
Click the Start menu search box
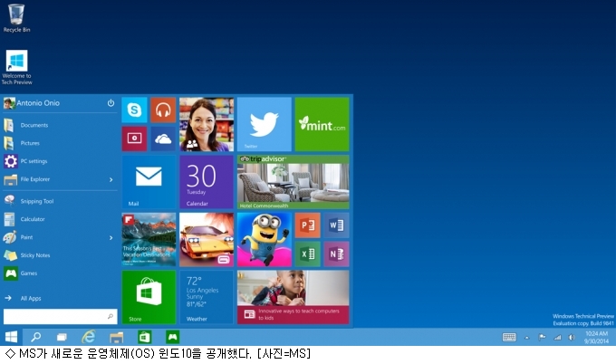(x=60, y=317)
